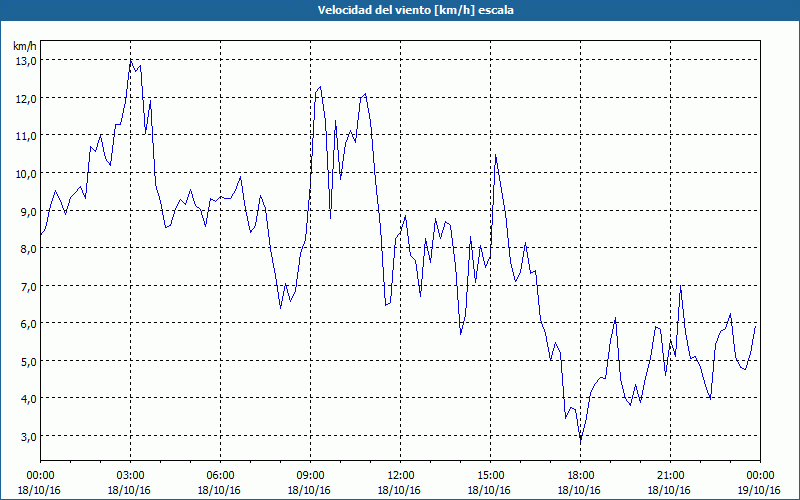Click the 6,0 y-axis value
Viewport: 800px width, 500px height.
(x=29, y=323)
